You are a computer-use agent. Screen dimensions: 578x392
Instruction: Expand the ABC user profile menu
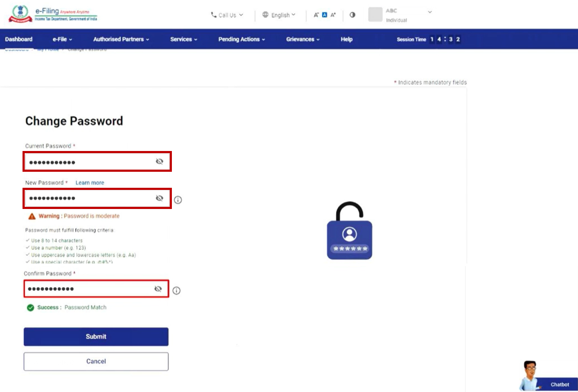coord(429,12)
